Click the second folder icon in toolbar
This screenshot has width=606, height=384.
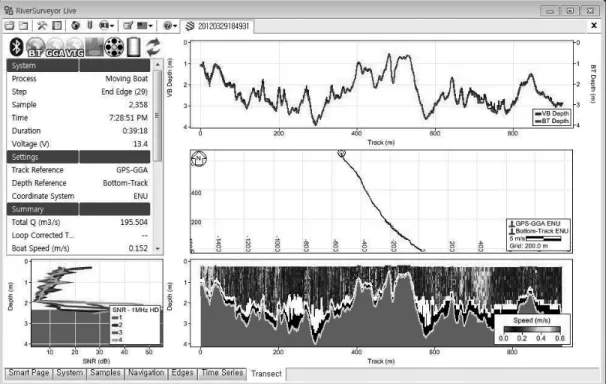point(24,26)
